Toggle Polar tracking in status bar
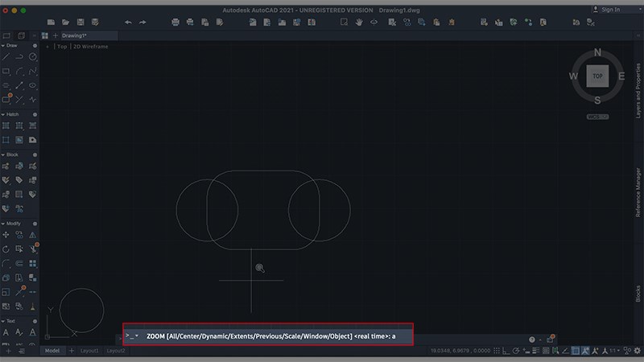Viewport: 644px width, 362px height. (x=516, y=351)
